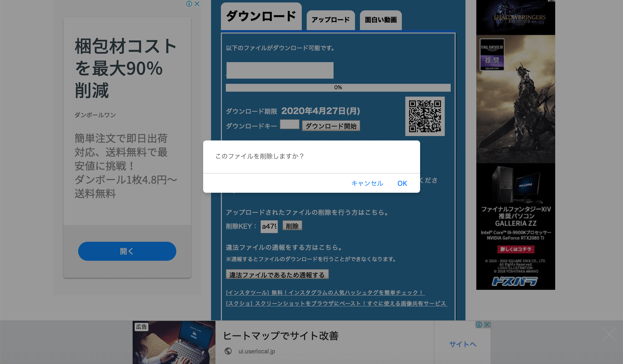Click the ダウンロード開始 button
This screenshot has height=364, width=623.
[x=331, y=126]
